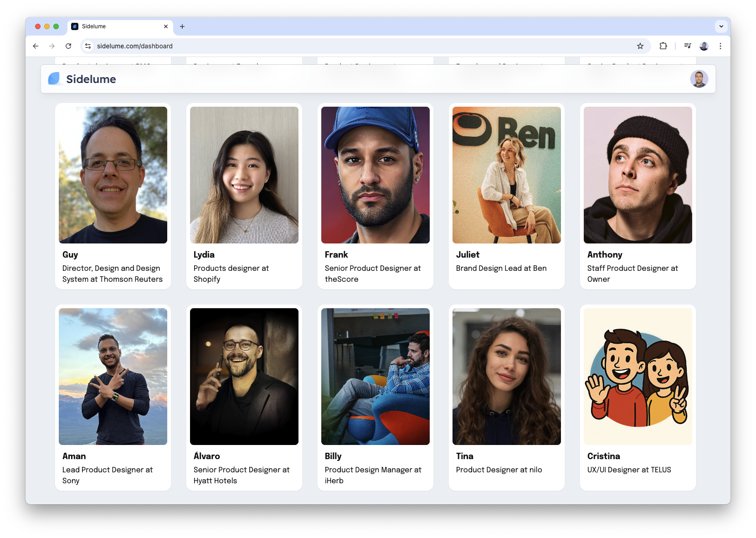Open Álvaro's profile photo
This screenshot has width=756, height=538.
pyautogui.click(x=244, y=377)
